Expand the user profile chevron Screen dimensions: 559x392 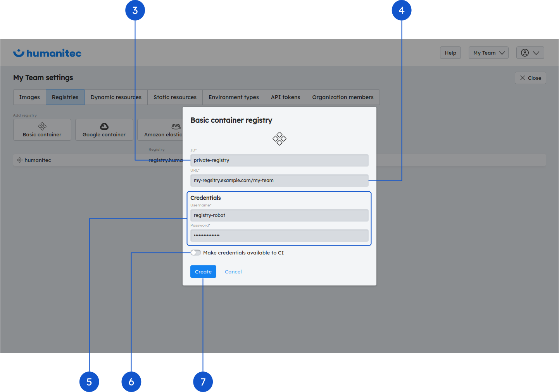click(x=536, y=53)
